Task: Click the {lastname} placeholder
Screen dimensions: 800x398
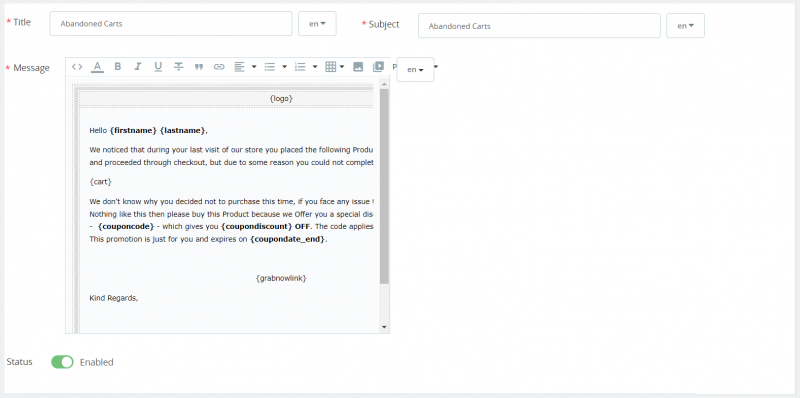Action: pyautogui.click(x=182, y=131)
